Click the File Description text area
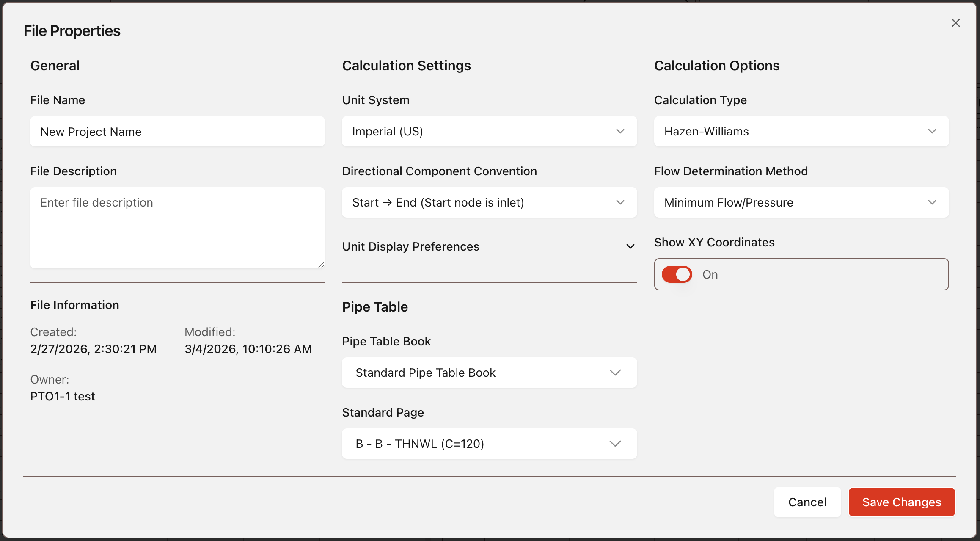The image size is (980, 541). click(177, 228)
